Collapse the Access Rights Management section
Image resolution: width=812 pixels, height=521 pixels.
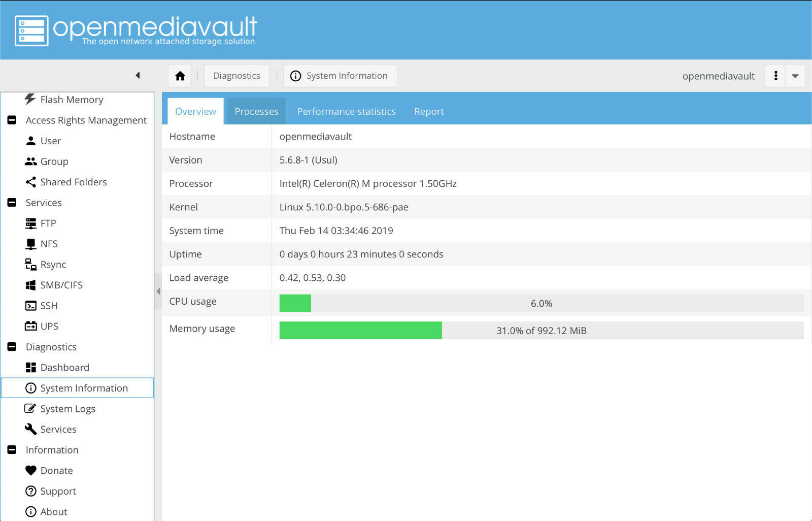click(x=12, y=120)
